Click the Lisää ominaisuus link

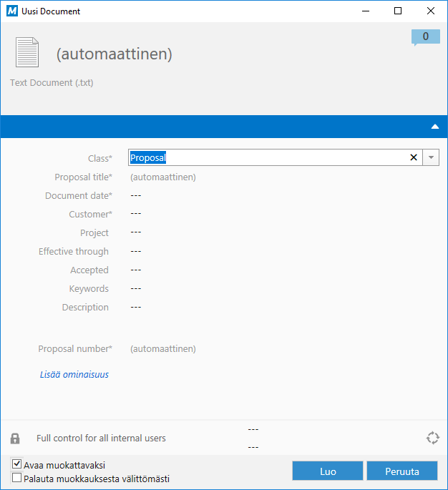[74, 374]
